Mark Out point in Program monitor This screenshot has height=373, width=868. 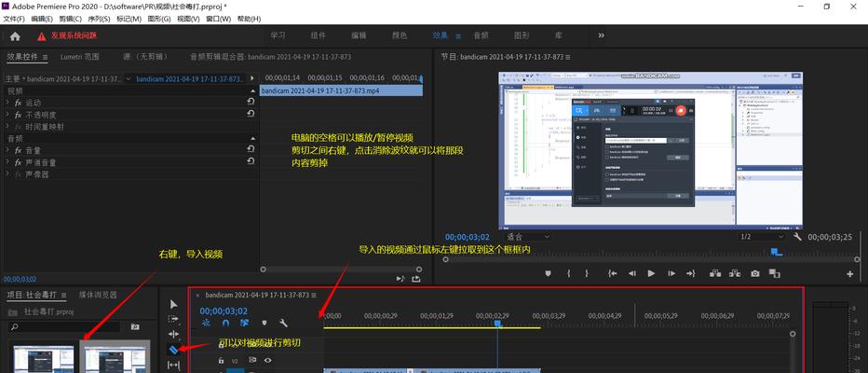click(x=587, y=273)
